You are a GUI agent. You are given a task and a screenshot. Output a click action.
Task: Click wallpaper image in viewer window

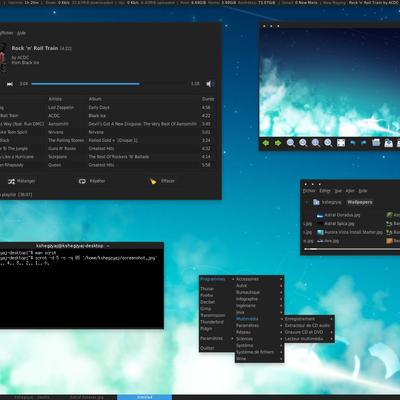330,82
